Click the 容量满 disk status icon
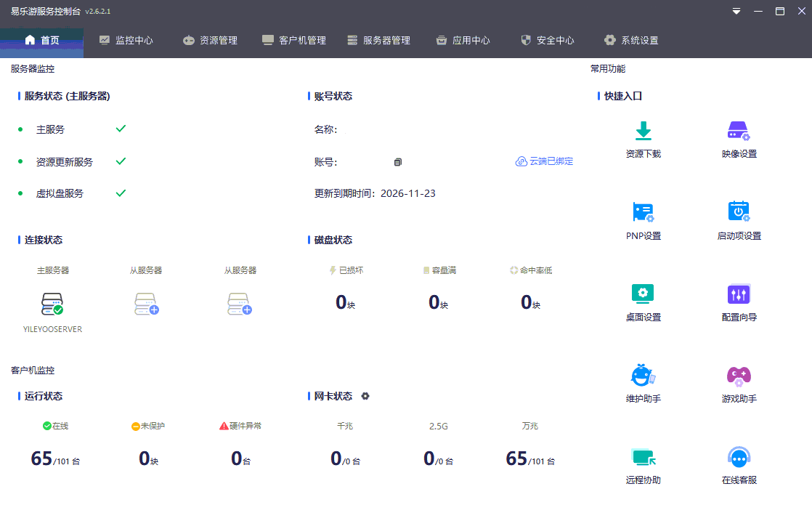This screenshot has width=812, height=521. coord(426,270)
